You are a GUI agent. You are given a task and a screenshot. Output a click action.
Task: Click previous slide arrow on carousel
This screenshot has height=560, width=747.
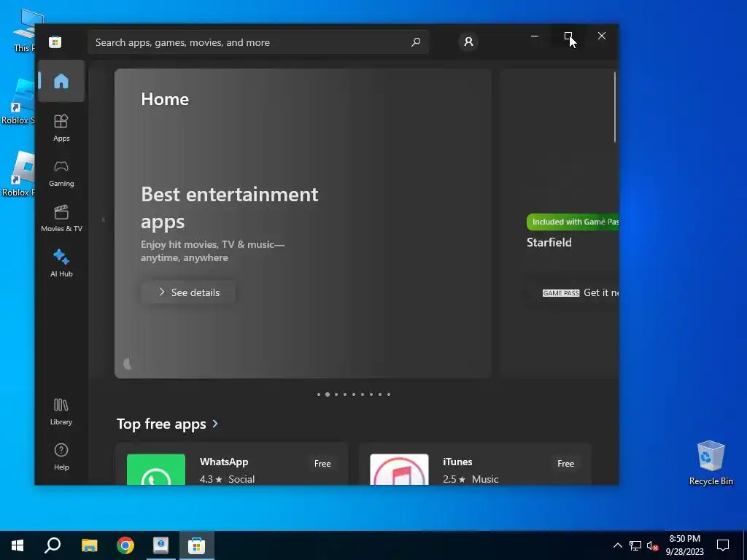click(103, 219)
